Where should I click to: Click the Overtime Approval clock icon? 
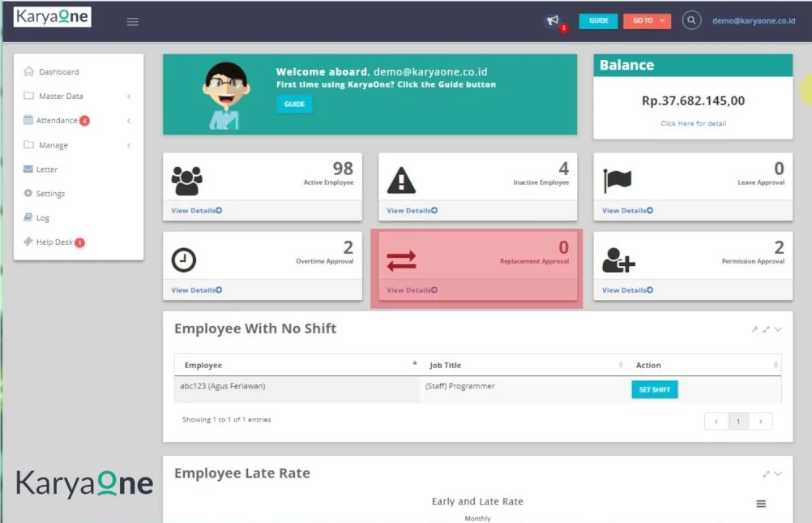[x=184, y=259]
